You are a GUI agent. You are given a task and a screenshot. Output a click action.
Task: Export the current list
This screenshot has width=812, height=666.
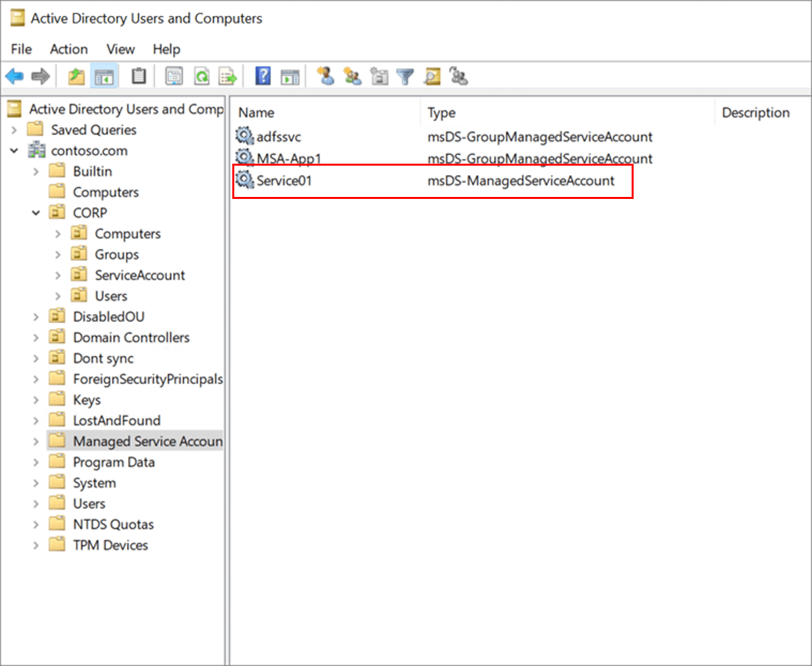pyautogui.click(x=228, y=76)
